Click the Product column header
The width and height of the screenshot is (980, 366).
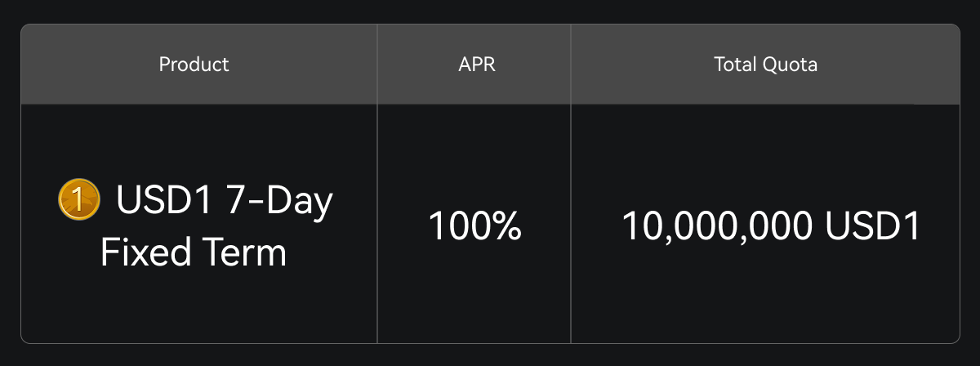pos(194,65)
